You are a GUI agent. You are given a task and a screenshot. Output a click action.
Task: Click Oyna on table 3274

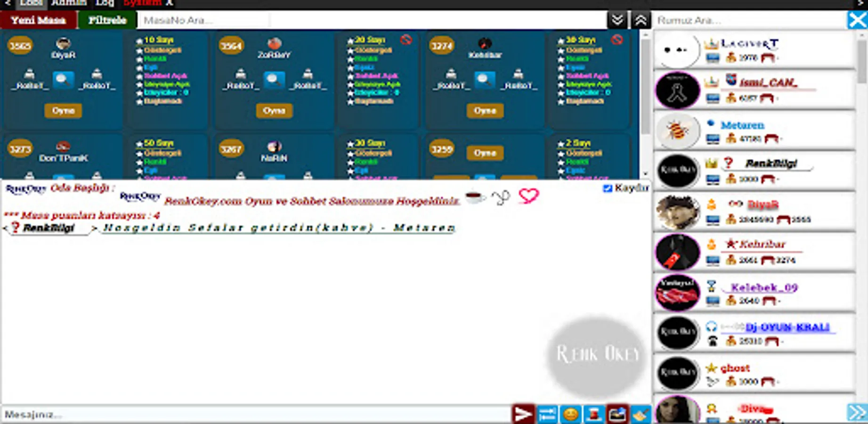point(485,111)
